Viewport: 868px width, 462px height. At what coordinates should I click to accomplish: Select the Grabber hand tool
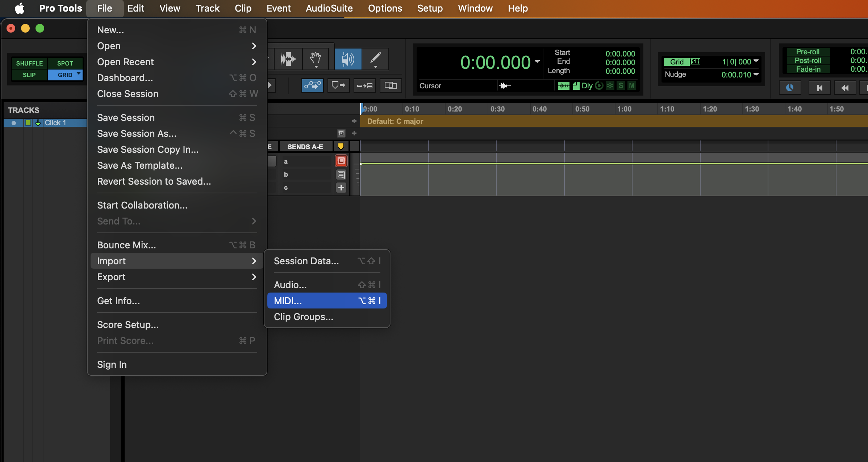click(x=316, y=59)
